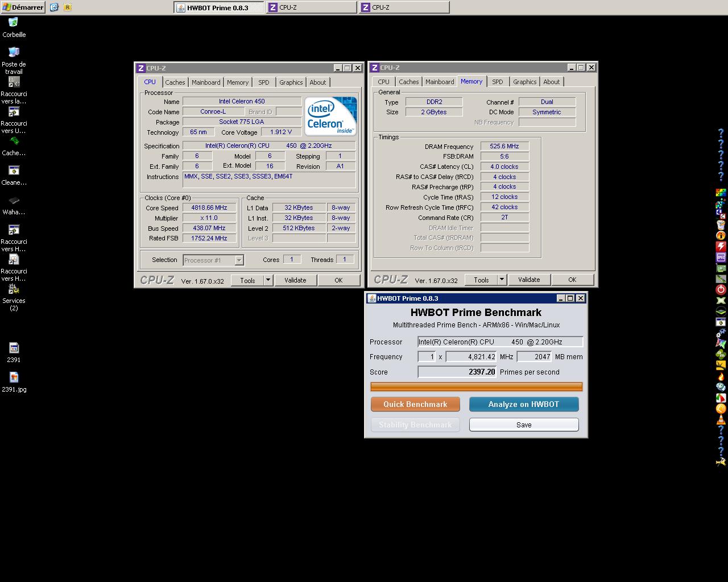Click OK in CPU-Z DDR2 memory window
Viewport: 728px width, 582px height.
coord(572,280)
